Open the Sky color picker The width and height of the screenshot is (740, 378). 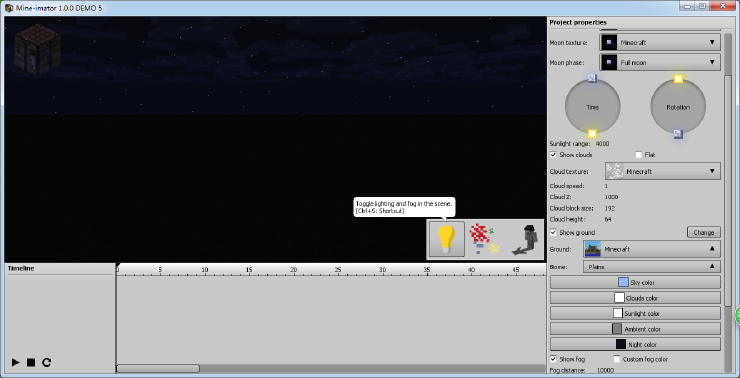pyautogui.click(x=635, y=282)
